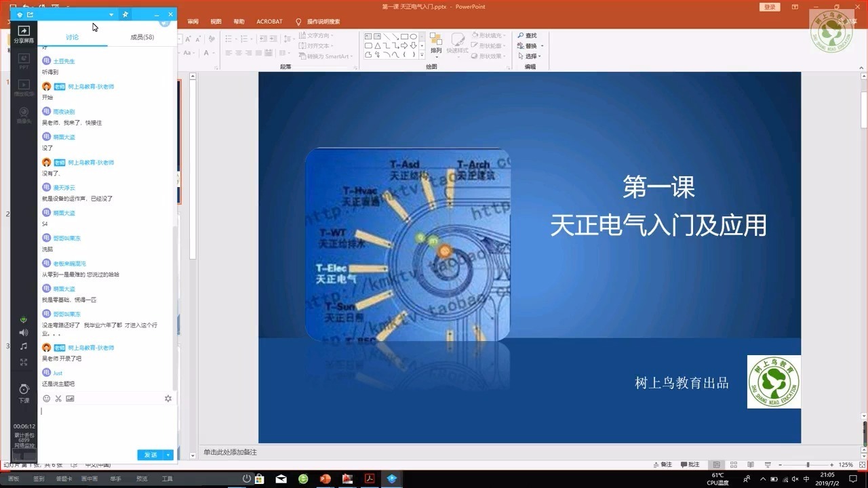Open the ACROBAT ribbon tab

coord(269,22)
